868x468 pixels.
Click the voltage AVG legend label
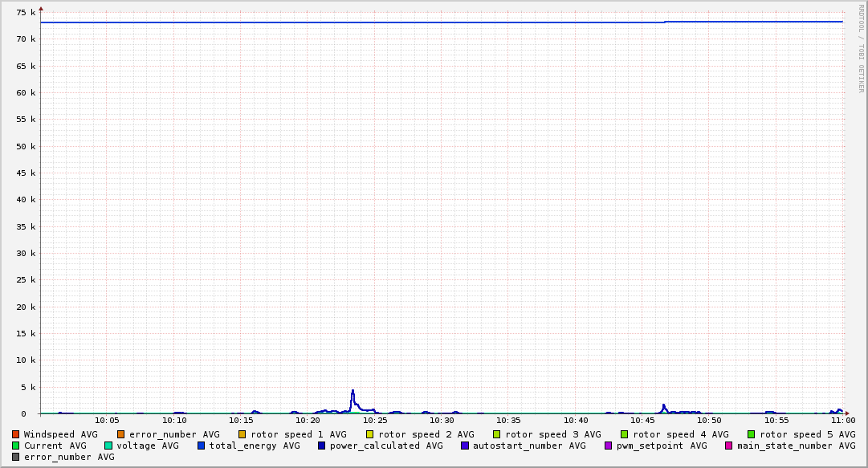tap(147, 446)
